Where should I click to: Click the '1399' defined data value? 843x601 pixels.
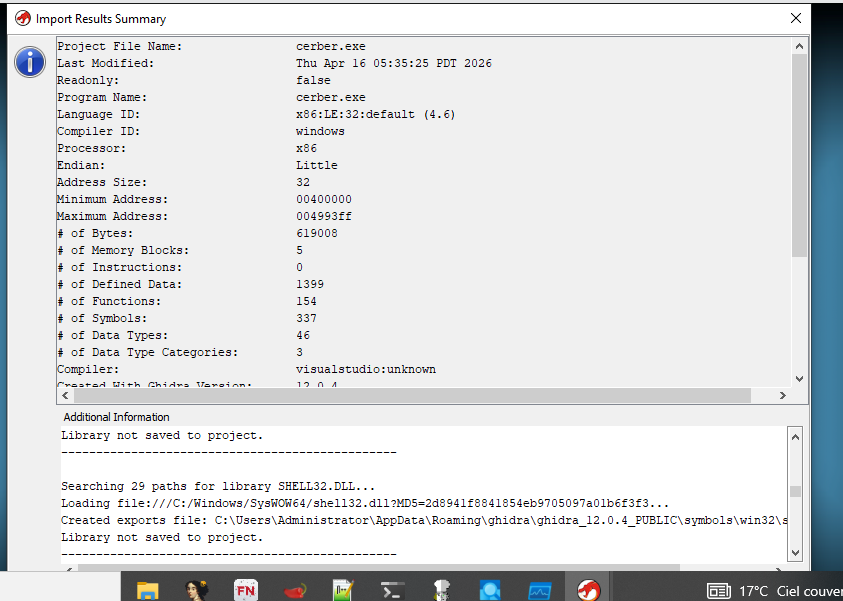(x=310, y=284)
